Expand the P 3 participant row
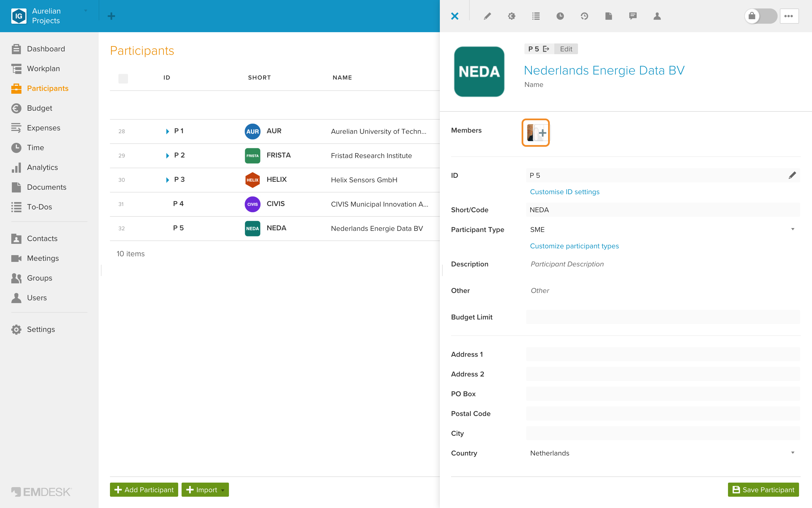This screenshot has width=812, height=508. (x=167, y=180)
